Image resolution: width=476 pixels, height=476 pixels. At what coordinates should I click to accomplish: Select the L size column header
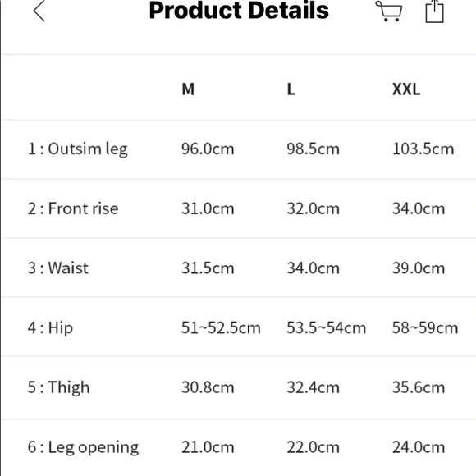291,89
